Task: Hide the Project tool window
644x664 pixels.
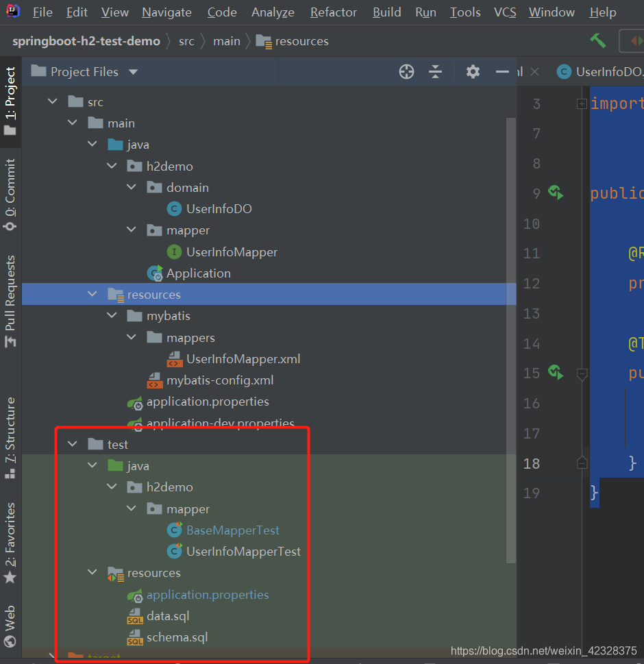Action: 502,71
